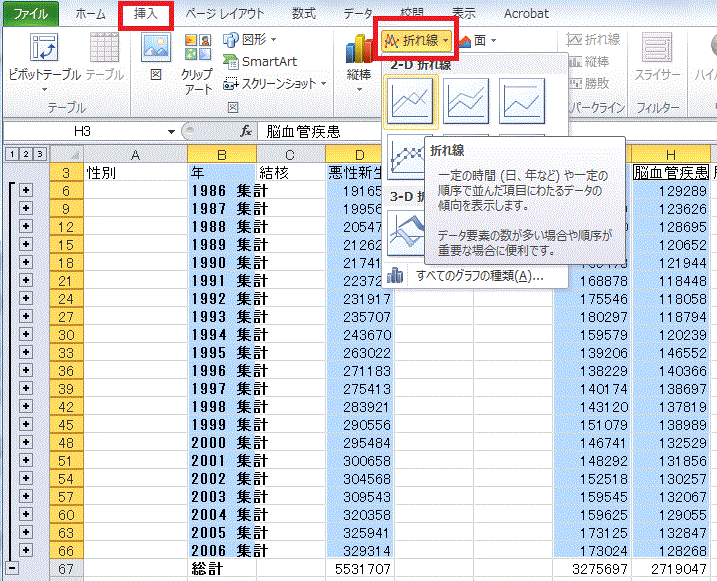
Task: Click the Slicer (スライサー) icon
Action: point(657,55)
